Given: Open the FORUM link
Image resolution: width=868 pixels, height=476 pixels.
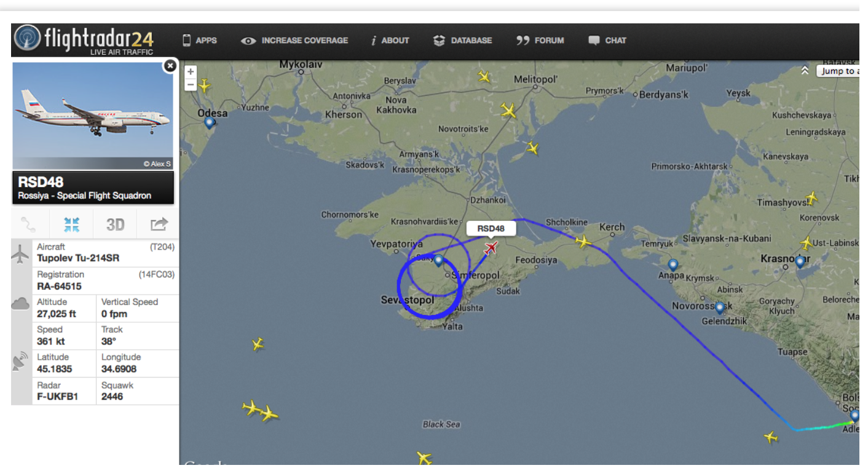Looking at the screenshot, I should [540, 41].
